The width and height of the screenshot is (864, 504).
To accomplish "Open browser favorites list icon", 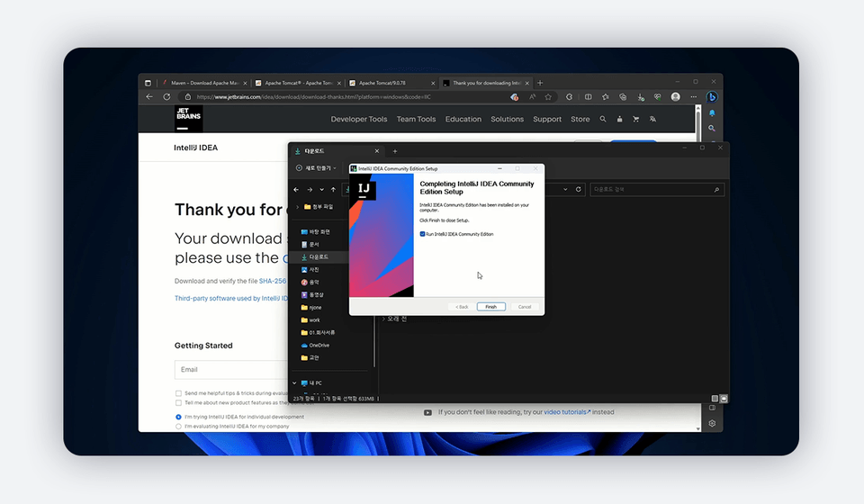I will pos(606,97).
